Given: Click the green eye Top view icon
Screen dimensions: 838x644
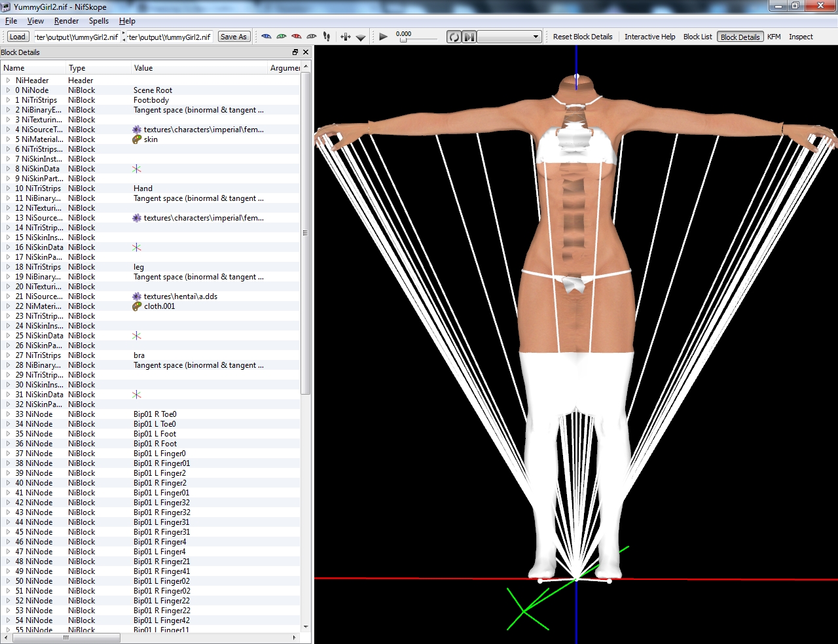Looking at the screenshot, I should [282, 37].
